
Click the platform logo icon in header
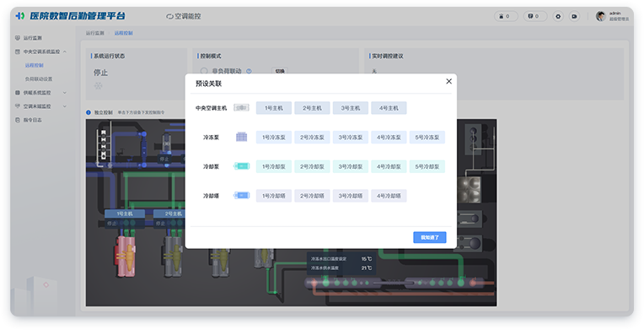pos(19,16)
